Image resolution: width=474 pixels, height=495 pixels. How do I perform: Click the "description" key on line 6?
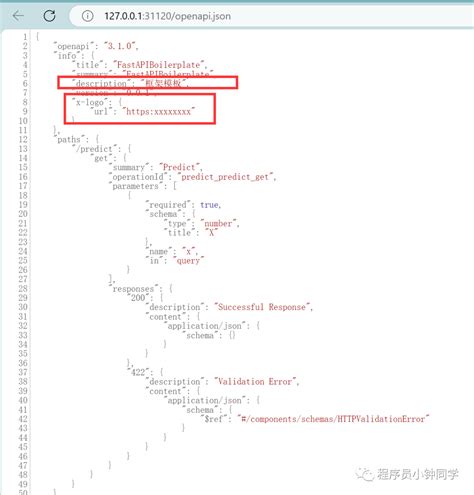(101, 83)
